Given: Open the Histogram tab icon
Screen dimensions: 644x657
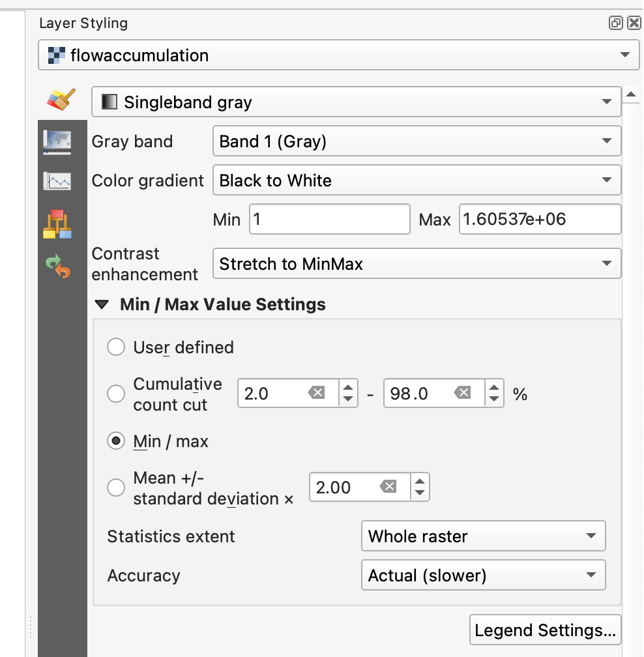Looking at the screenshot, I should 57,181.
